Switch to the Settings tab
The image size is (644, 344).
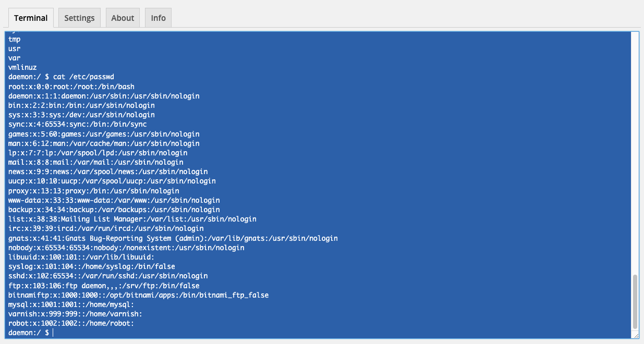coord(79,18)
